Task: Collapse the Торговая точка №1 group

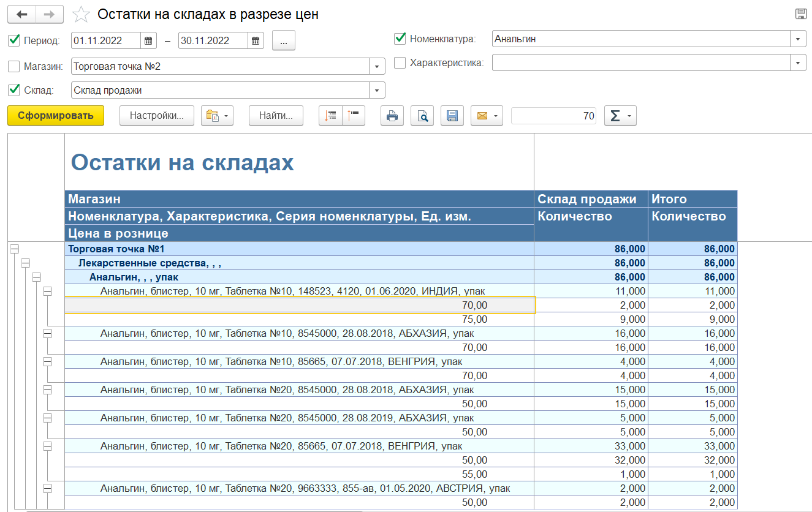Action: point(15,249)
